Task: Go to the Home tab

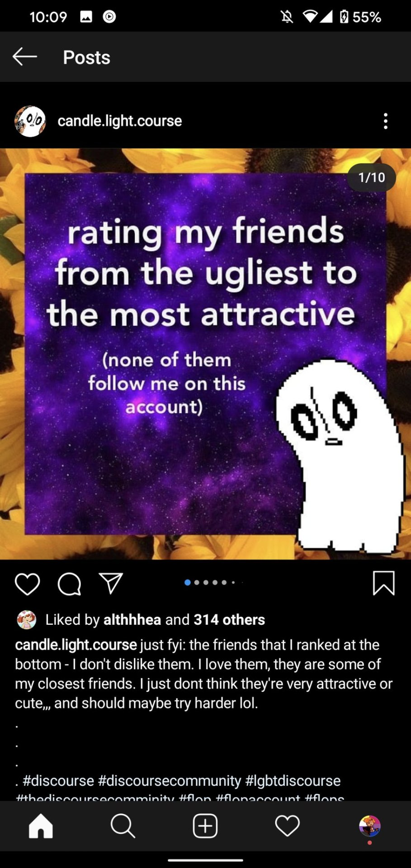Action: [41, 826]
